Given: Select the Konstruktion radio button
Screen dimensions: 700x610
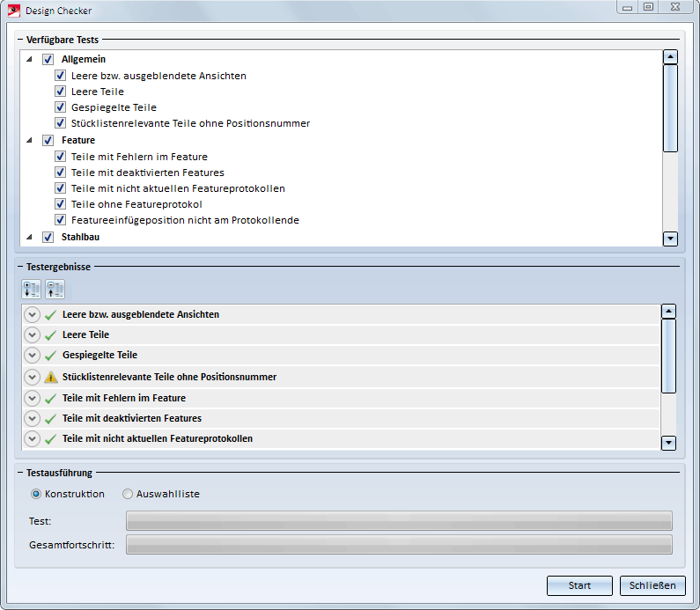Looking at the screenshot, I should click(x=36, y=494).
